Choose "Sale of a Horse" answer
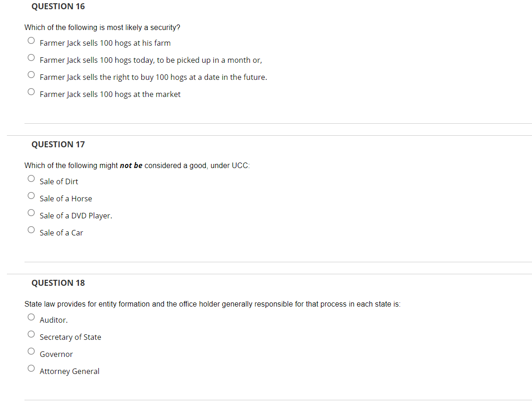 pos(31,195)
